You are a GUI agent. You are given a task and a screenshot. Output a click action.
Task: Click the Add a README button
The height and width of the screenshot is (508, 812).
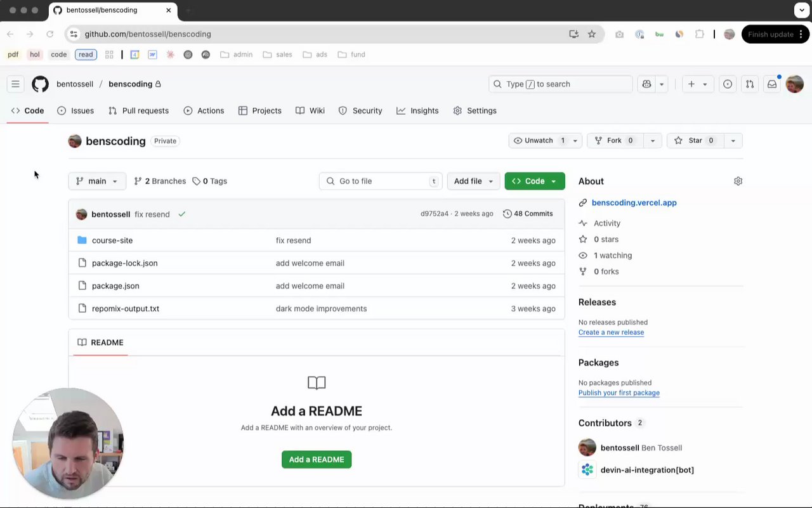pos(317,459)
